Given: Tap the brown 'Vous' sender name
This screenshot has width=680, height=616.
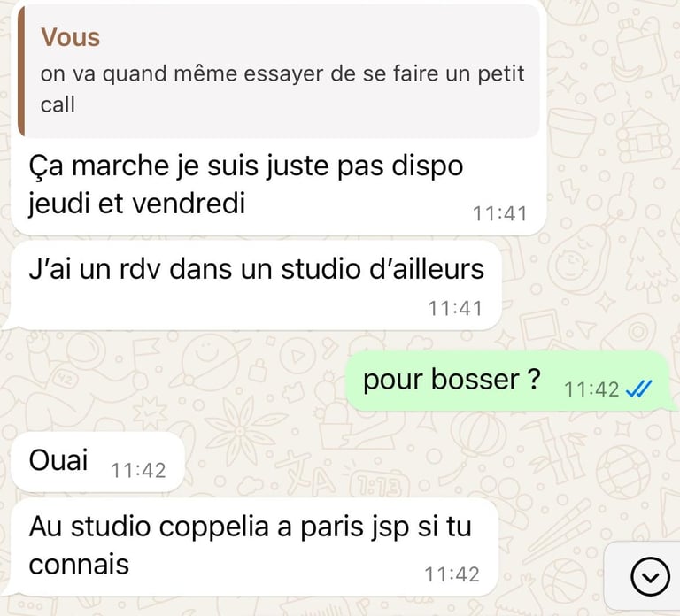Looking at the screenshot, I should click(70, 37).
